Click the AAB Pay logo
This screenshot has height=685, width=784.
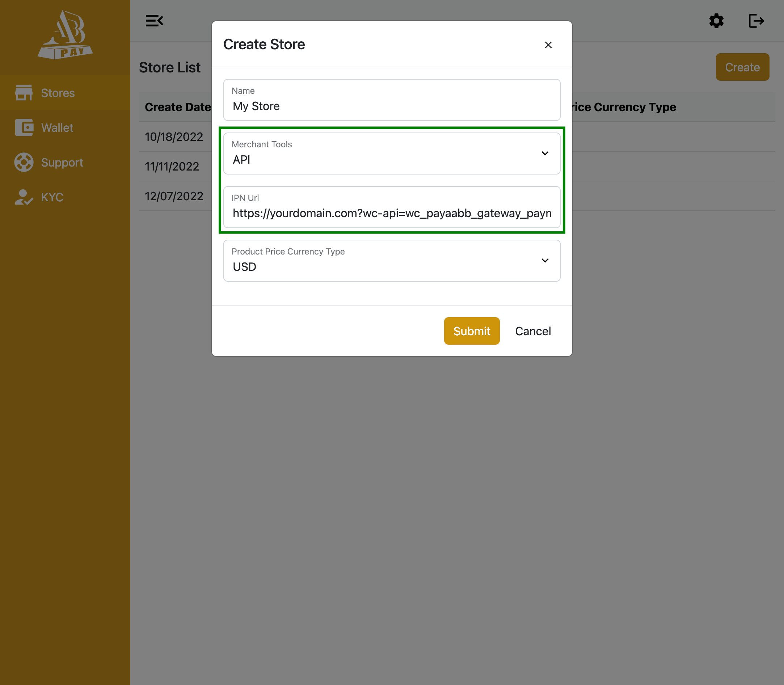pos(65,34)
